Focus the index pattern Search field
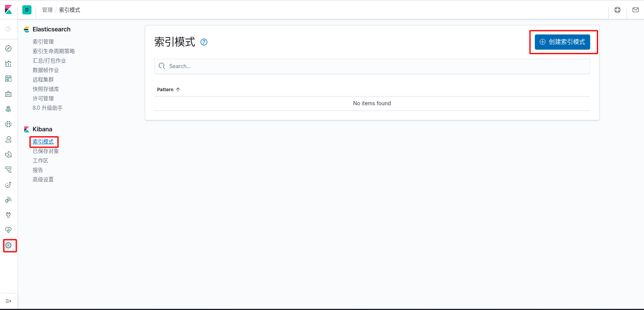644x310 pixels. tap(372, 66)
